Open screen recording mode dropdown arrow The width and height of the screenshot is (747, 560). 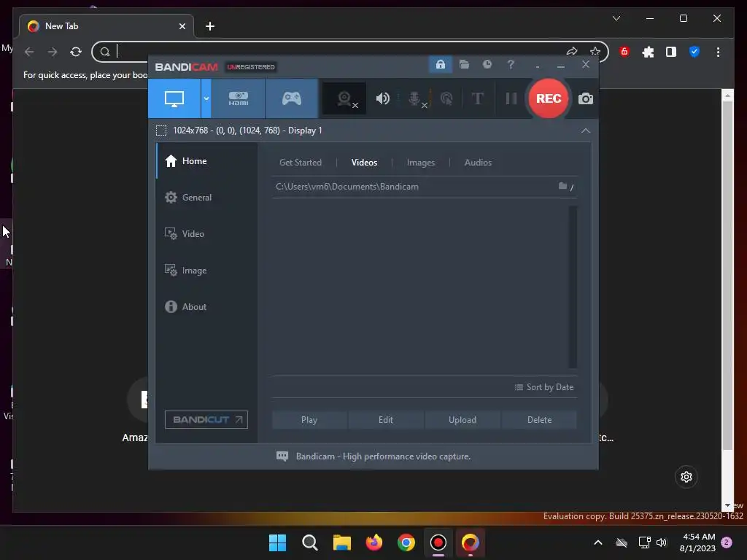pyautogui.click(x=206, y=98)
